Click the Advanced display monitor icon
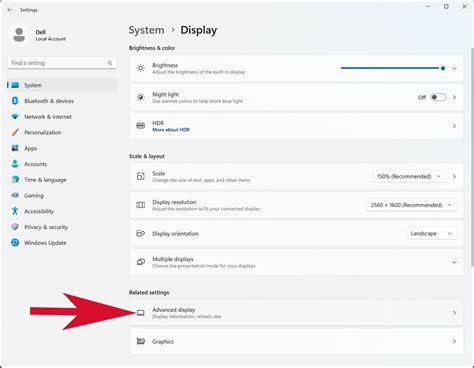 [x=141, y=313]
